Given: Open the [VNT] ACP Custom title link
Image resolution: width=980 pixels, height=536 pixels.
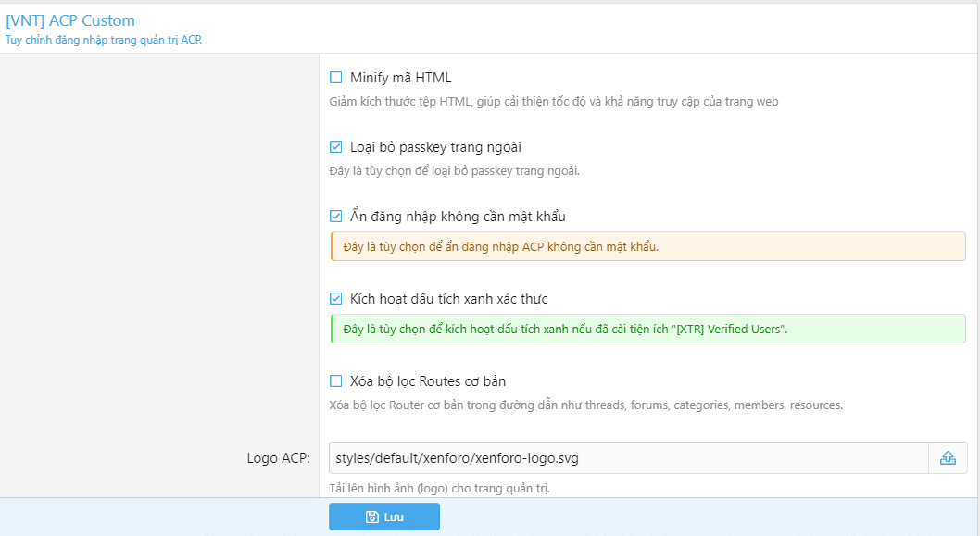Looking at the screenshot, I should pyautogui.click(x=70, y=20).
